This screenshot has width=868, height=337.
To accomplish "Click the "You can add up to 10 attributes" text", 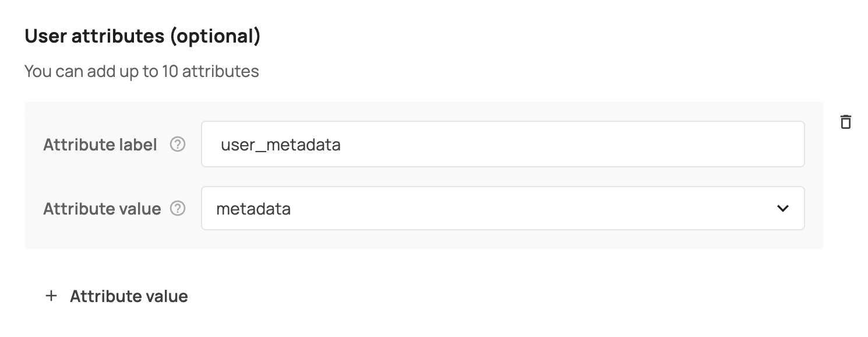I will coord(142,72).
